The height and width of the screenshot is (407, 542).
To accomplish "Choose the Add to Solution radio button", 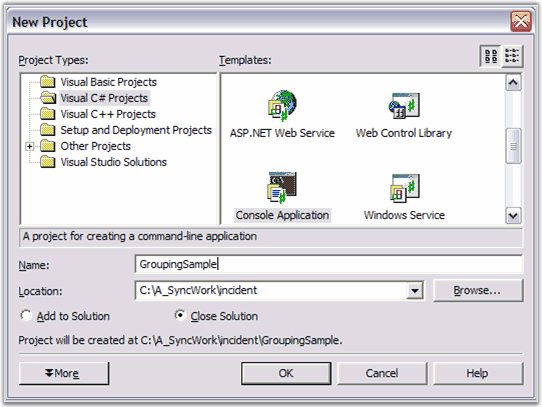I will (x=26, y=315).
